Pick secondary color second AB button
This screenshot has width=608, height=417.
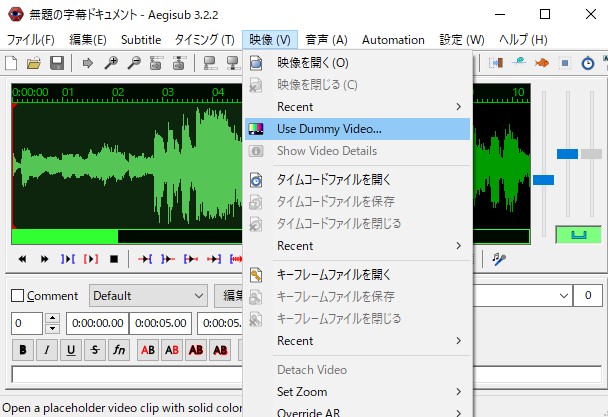click(172, 350)
